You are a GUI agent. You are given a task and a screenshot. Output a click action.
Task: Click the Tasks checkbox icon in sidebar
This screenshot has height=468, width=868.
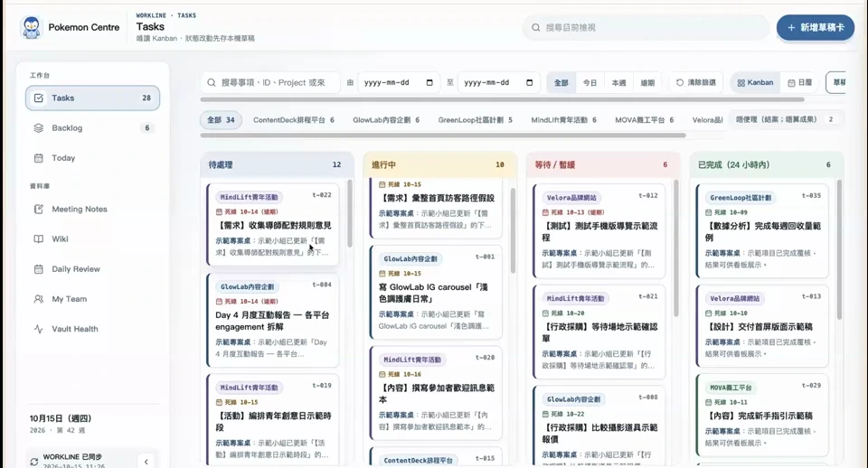[x=38, y=98]
